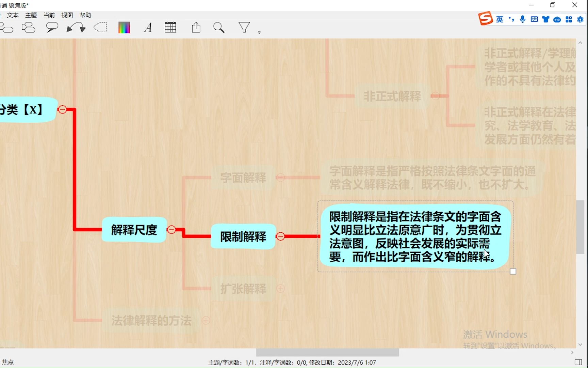Click the export/share icon
Viewport: 588px width, 368px height.
pos(196,27)
